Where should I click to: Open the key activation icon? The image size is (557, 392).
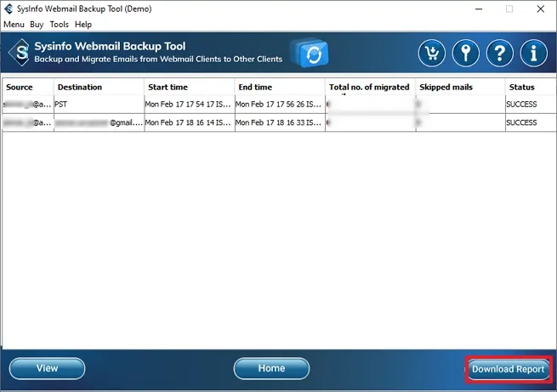tap(466, 54)
